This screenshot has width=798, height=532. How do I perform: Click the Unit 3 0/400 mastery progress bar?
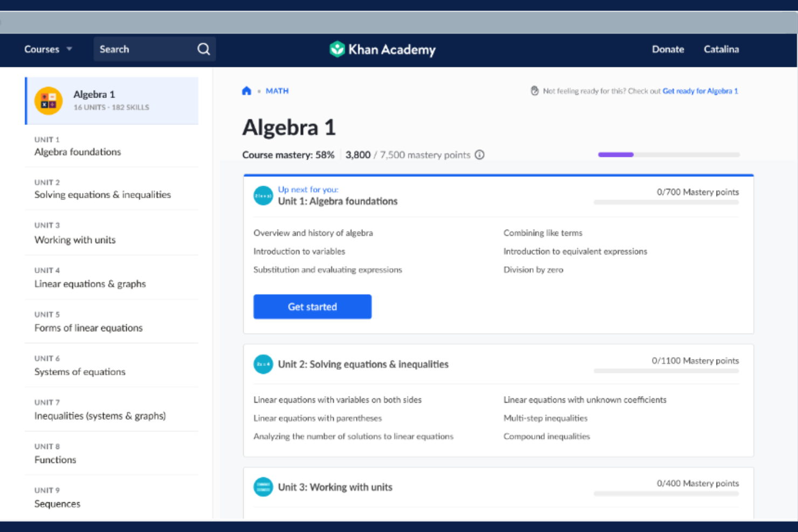[x=666, y=493]
